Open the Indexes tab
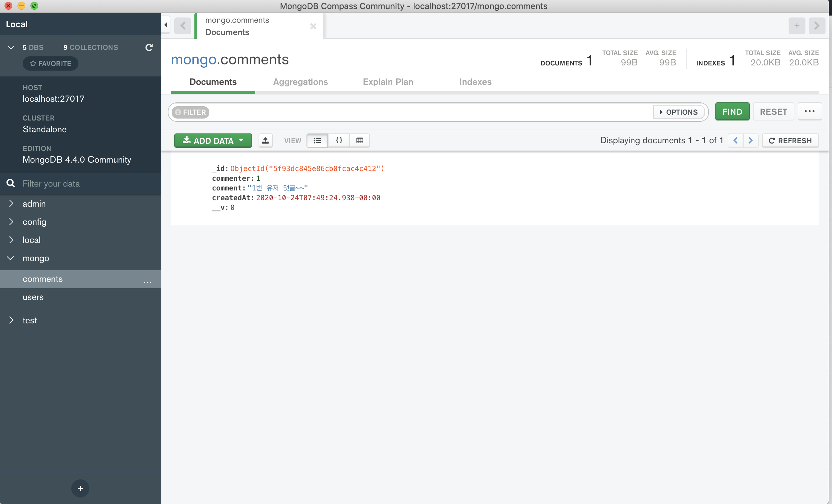The width and height of the screenshot is (832, 504). pos(475,82)
